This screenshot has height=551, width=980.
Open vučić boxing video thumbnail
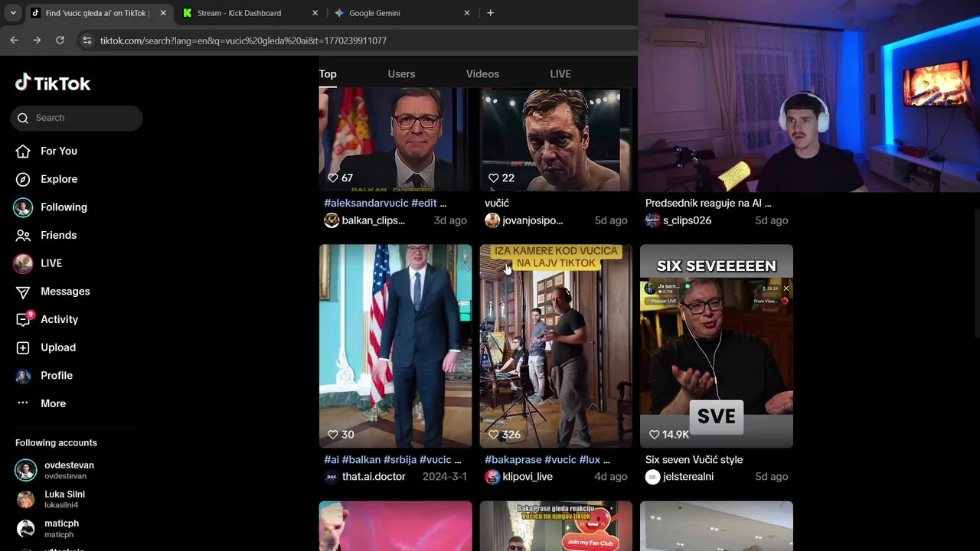(556, 139)
